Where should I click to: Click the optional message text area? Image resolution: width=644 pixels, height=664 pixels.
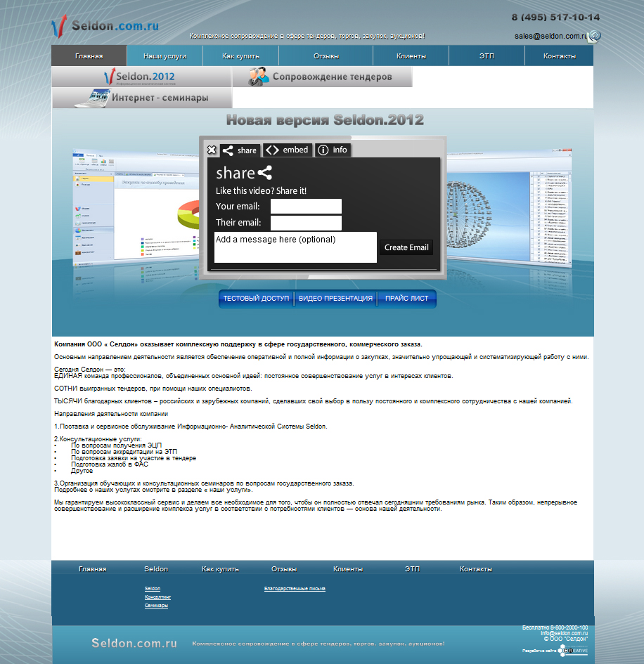(295, 247)
